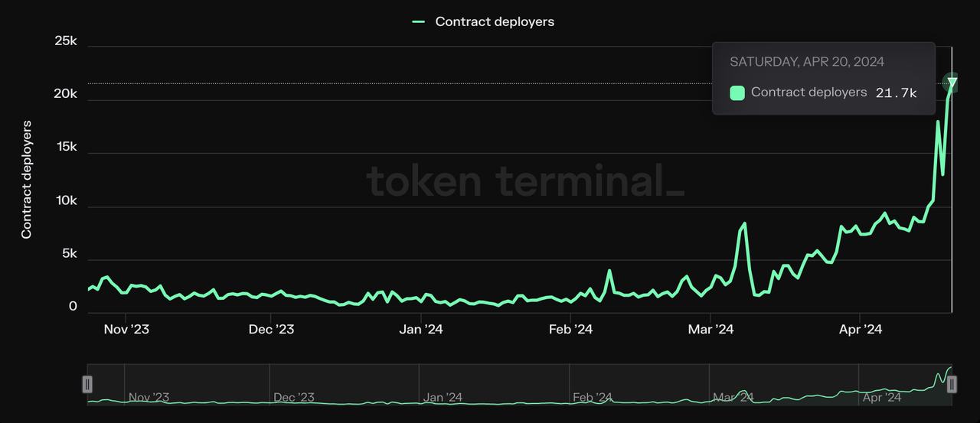Viewport: 980px width, 423px height.
Task: Click the left range slider handle
Action: (x=88, y=385)
